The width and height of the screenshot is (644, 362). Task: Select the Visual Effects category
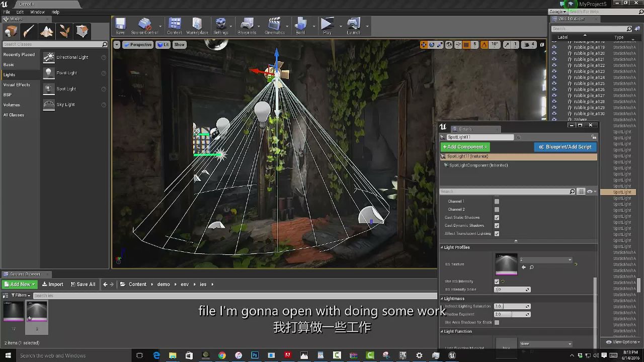(20, 85)
